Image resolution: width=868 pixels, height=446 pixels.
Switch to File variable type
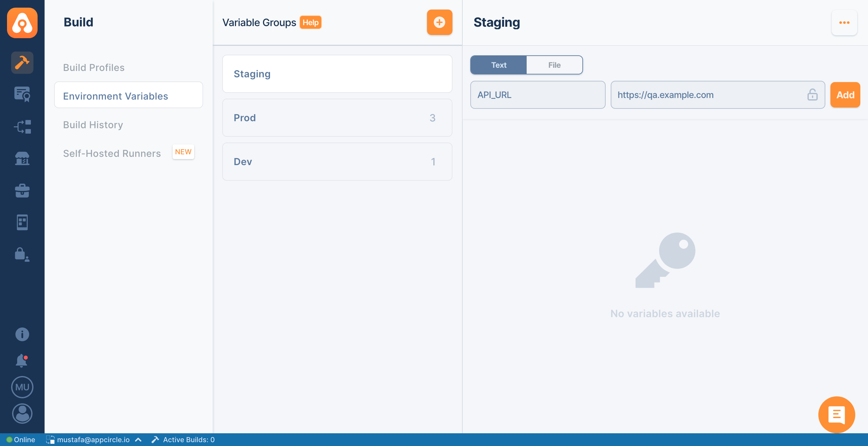point(554,65)
